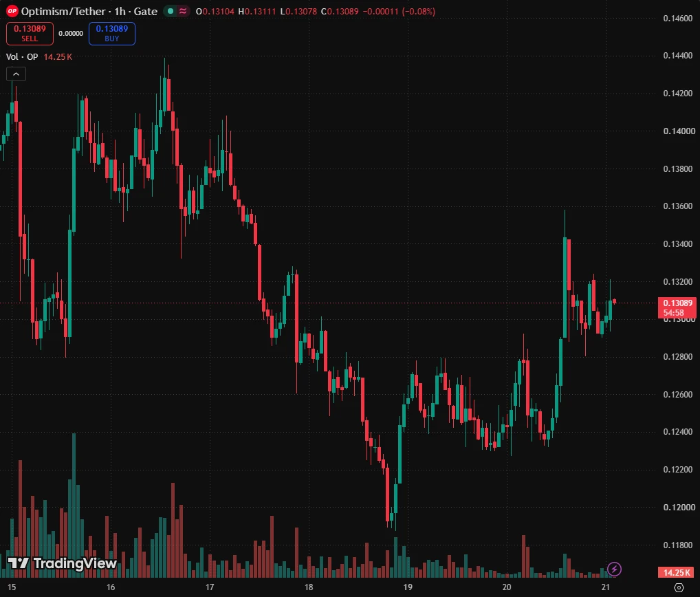The width and height of the screenshot is (700, 597).
Task: Click date 21 on the time axis
Action: pos(605,587)
